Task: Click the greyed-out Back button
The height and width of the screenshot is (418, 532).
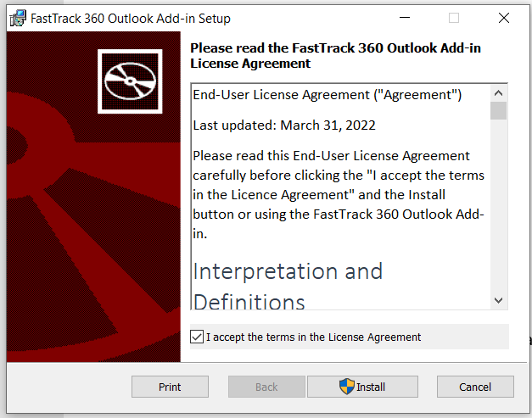Action: tap(266, 387)
